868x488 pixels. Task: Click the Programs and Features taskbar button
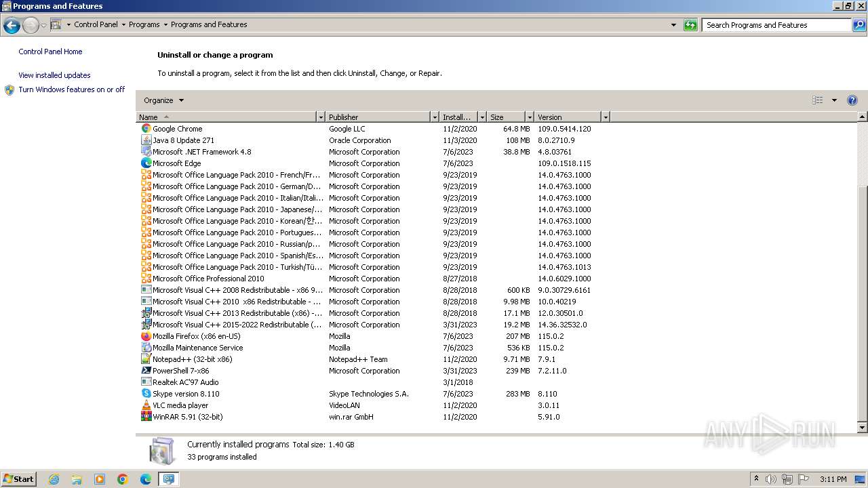tap(169, 479)
